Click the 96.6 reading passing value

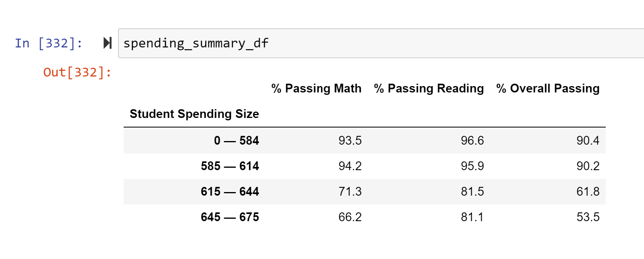[x=472, y=140]
